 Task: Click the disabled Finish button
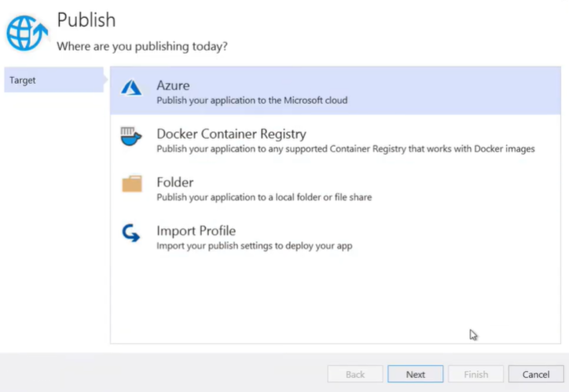(475, 374)
